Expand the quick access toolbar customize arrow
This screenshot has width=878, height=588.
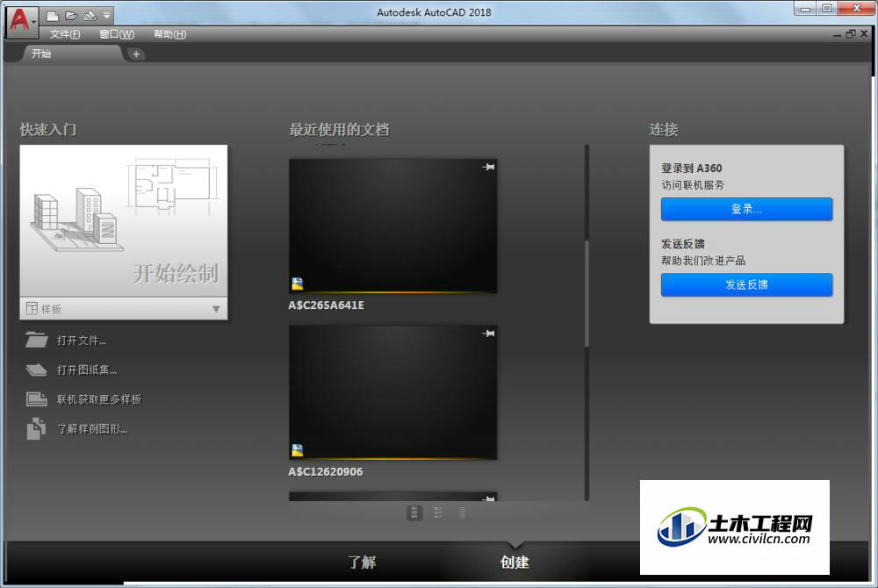pos(106,16)
